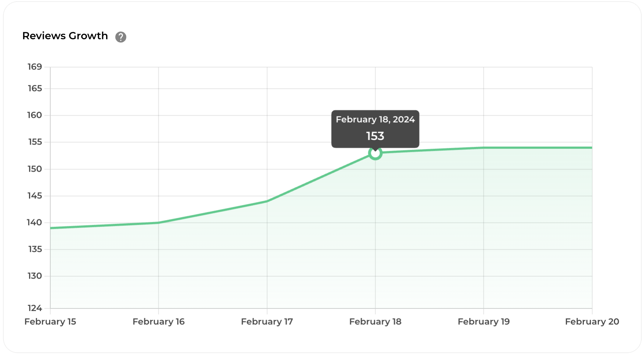644x355 pixels.
Task: Click the help question mark icon
Action: [121, 37]
